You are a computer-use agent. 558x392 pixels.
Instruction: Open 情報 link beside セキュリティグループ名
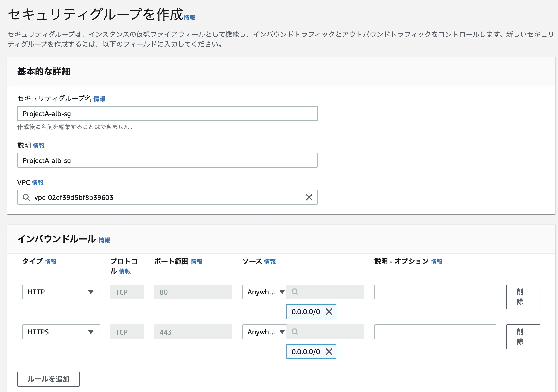99,99
